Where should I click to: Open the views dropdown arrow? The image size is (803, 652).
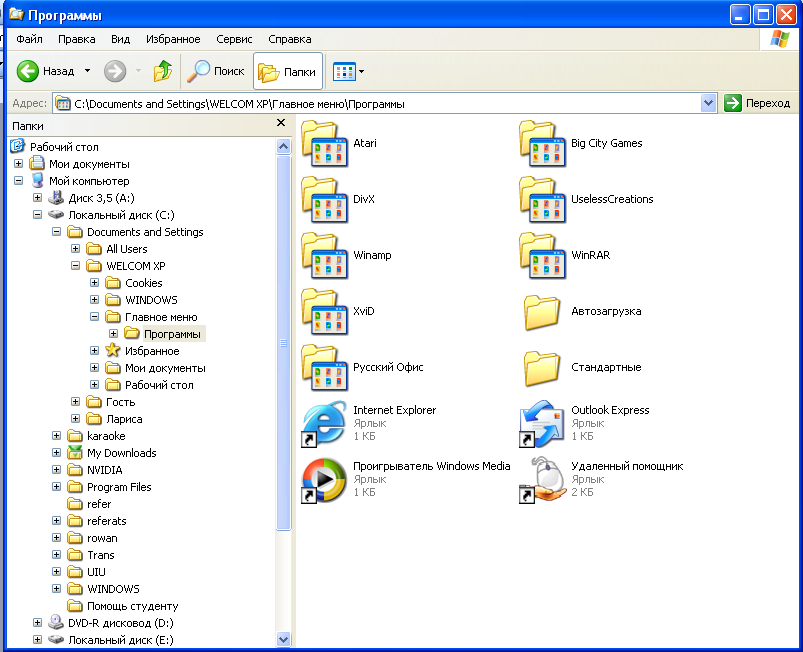click(x=362, y=72)
